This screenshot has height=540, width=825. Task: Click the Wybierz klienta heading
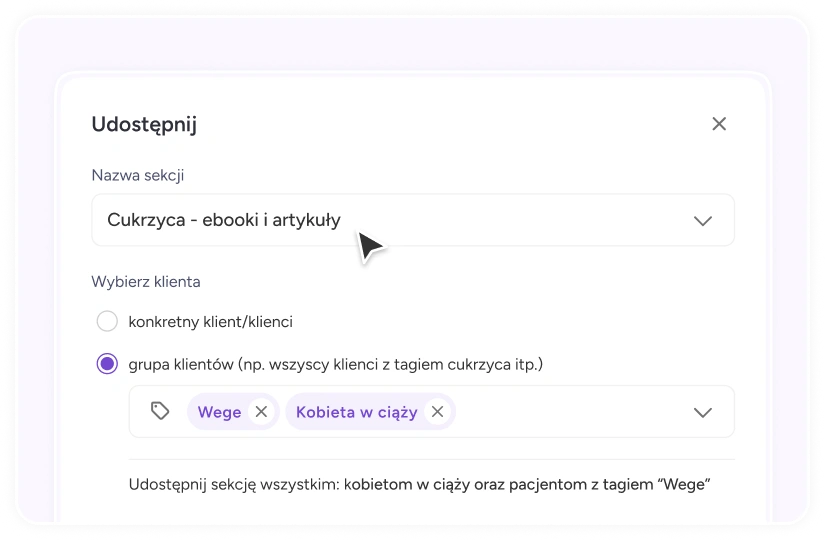(x=146, y=282)
